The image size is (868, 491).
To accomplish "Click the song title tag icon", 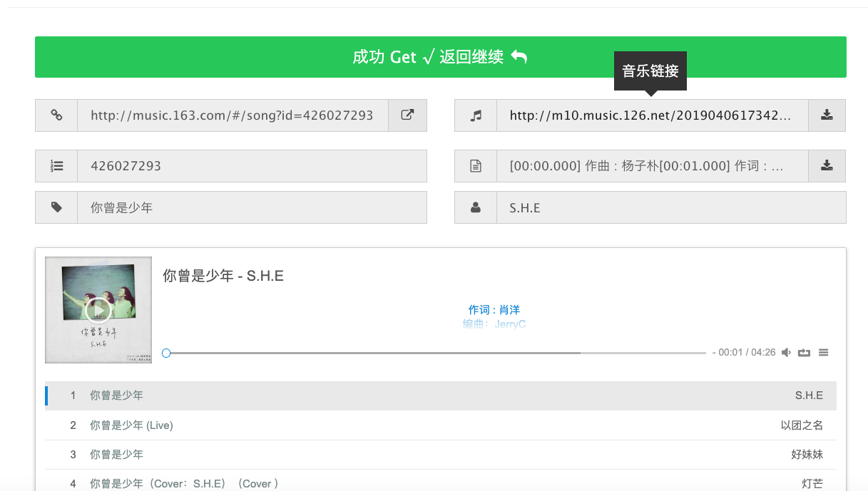I will tap(56, 207).
